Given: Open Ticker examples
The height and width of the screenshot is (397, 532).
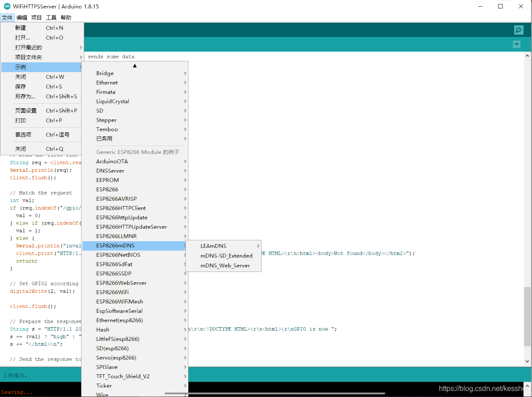Looking at the screenshot, I should (135, 386).
